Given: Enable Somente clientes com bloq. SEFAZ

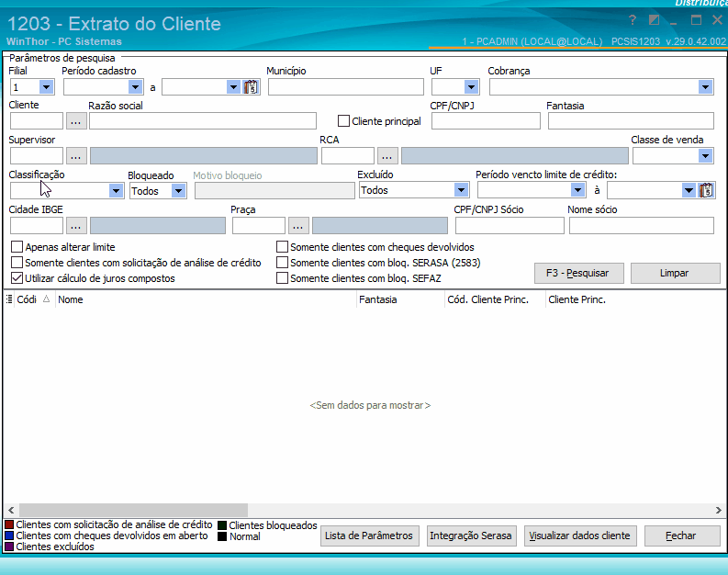Looking at the screenshot, I should [x=282, y=278].
